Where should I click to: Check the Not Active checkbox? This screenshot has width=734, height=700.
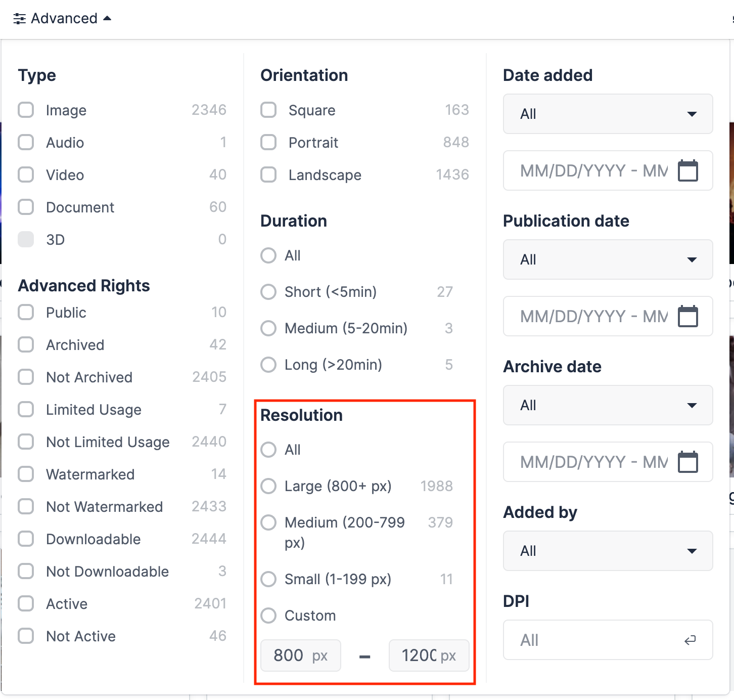click(x=26, y=636)
